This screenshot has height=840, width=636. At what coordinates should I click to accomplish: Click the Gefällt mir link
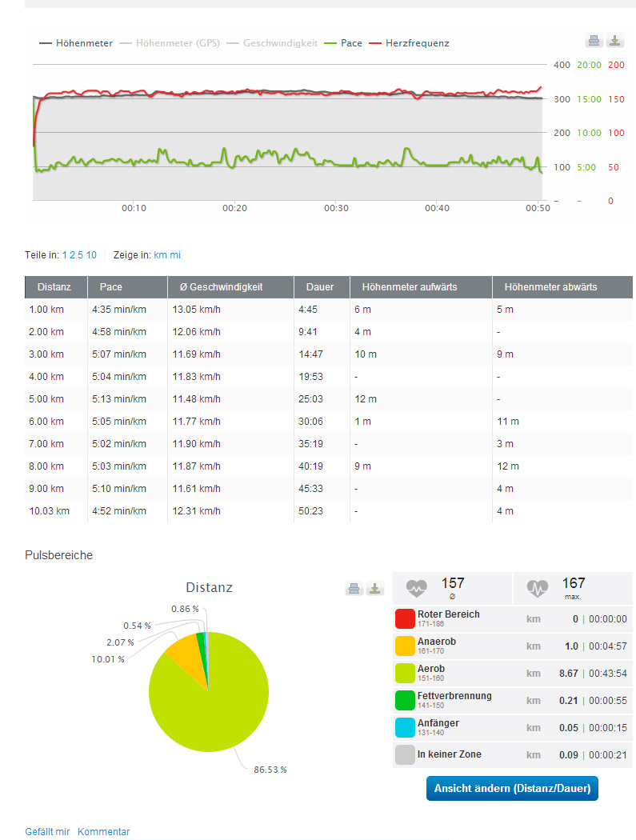click(x=47, y=832)
